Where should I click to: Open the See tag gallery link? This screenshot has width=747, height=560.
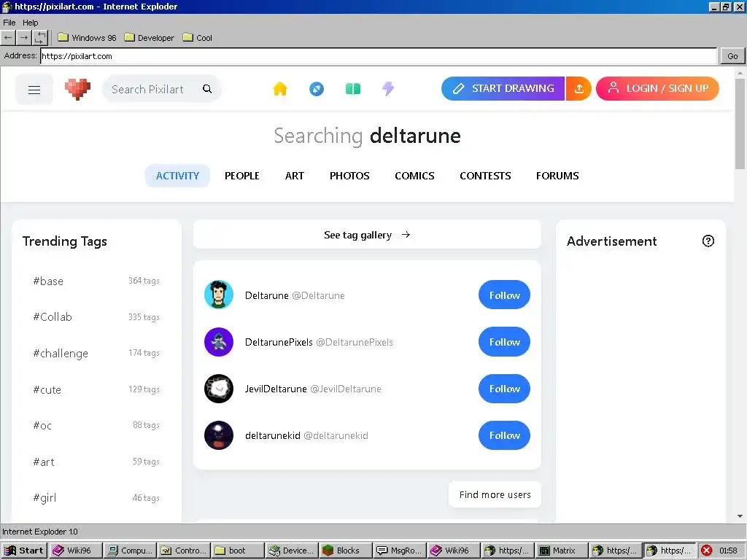click(367, 235)
